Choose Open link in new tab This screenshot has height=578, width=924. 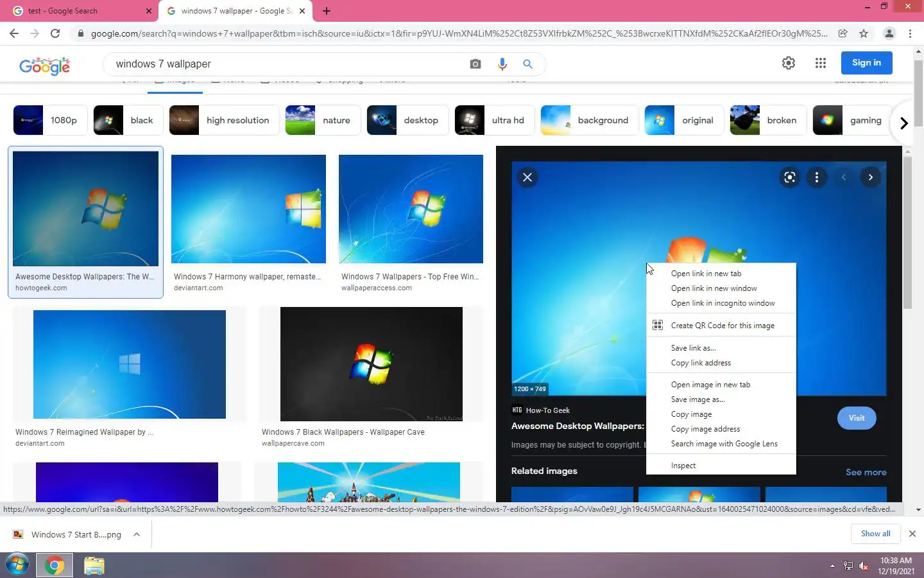click(x=721, y=274)
